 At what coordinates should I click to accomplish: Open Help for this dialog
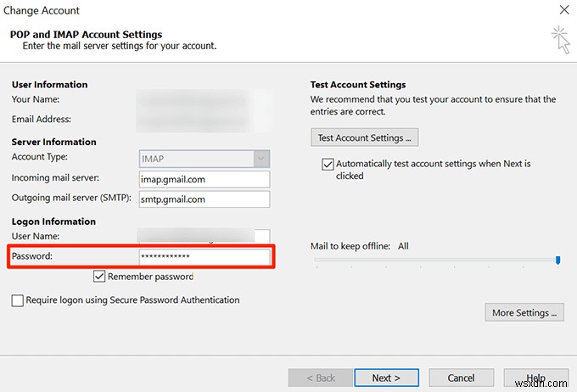tap(535, 378)
